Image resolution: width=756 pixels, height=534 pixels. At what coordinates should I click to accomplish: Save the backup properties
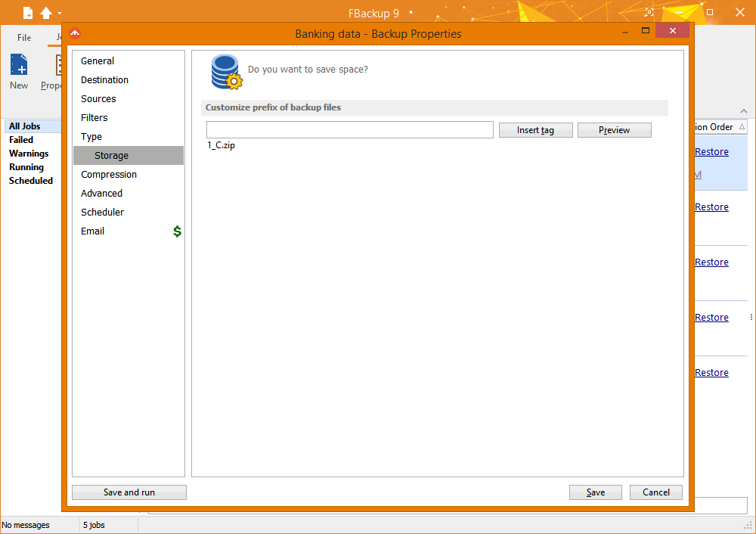point(596,492)
